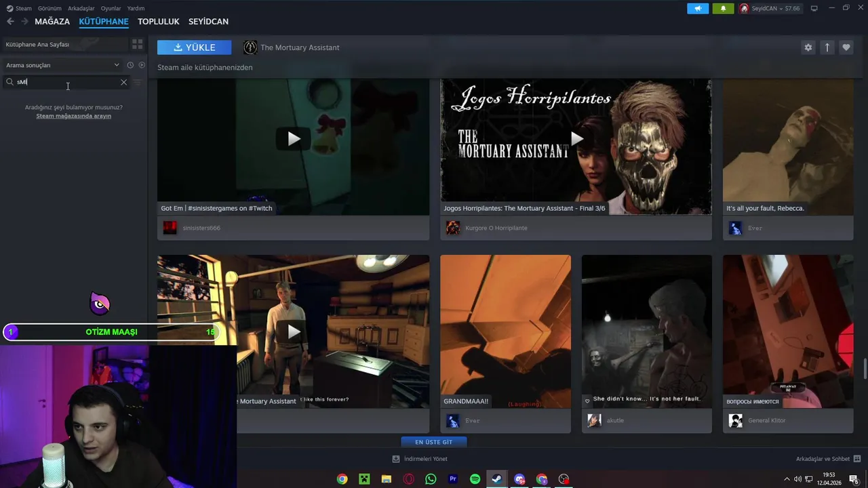Open Spotify from the taskbar
This screenshot has width=868, height=488.
[x=475, y=479]
